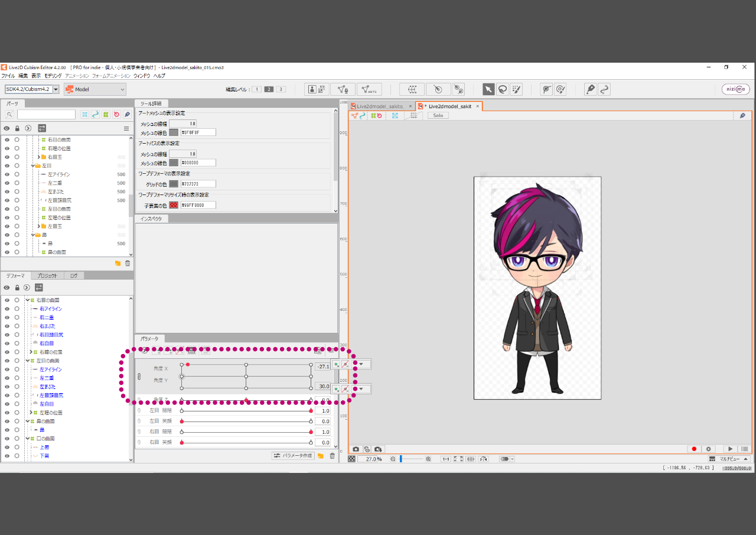Image resolution: width=756 pixels, height=535 pixels.
Task: Open the マルチビュー button
Action: point(729,459)
